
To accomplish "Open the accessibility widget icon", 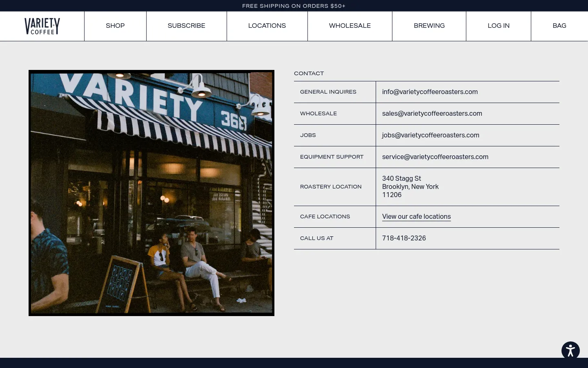I will [x=570, y=350].
